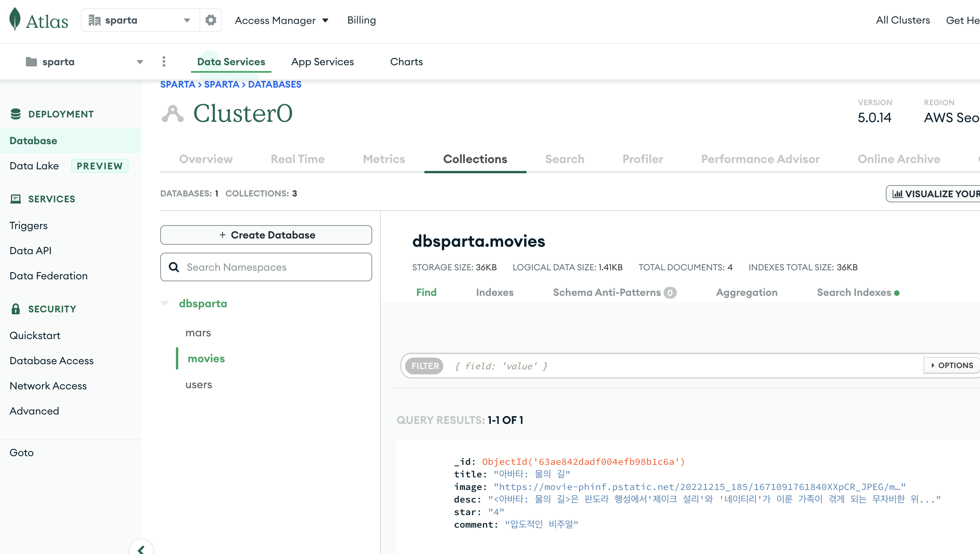Open the project options three-dot menu
The image size is (980, 554).
(164, 62)
